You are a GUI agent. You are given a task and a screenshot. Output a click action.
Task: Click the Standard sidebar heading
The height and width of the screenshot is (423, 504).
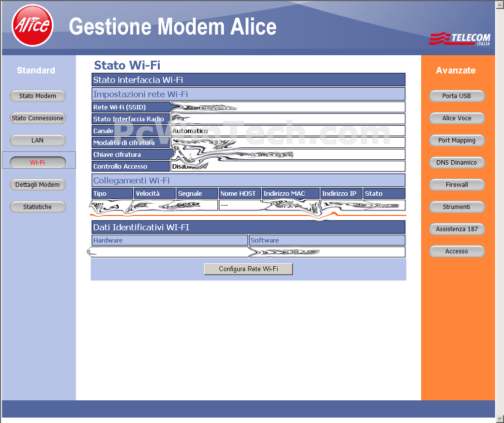(x=36, y=70)
